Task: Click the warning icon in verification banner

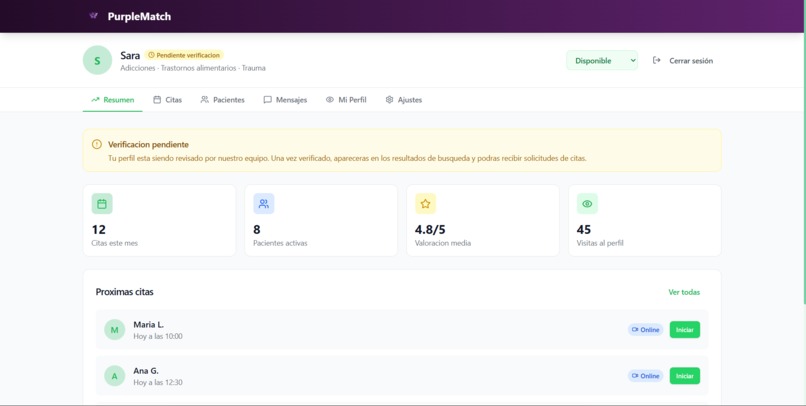Action: pyautogui.click(x=97, y=144)
